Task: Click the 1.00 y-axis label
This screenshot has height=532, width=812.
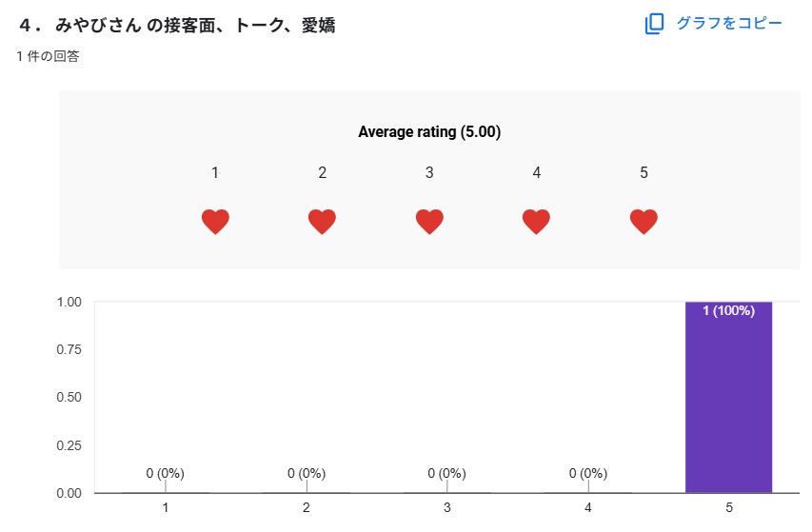Action: pyautogui.click(x=69, y=302)
